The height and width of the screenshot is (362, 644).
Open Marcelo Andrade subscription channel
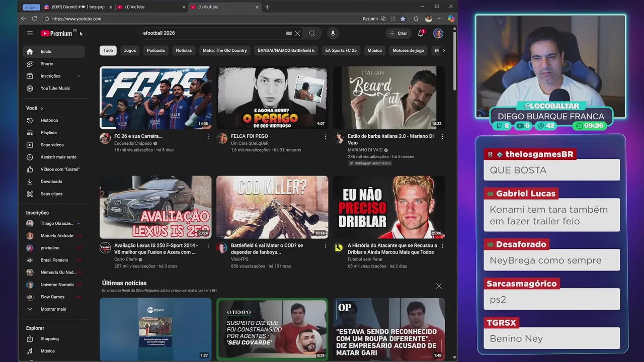[x=54, y=236]
